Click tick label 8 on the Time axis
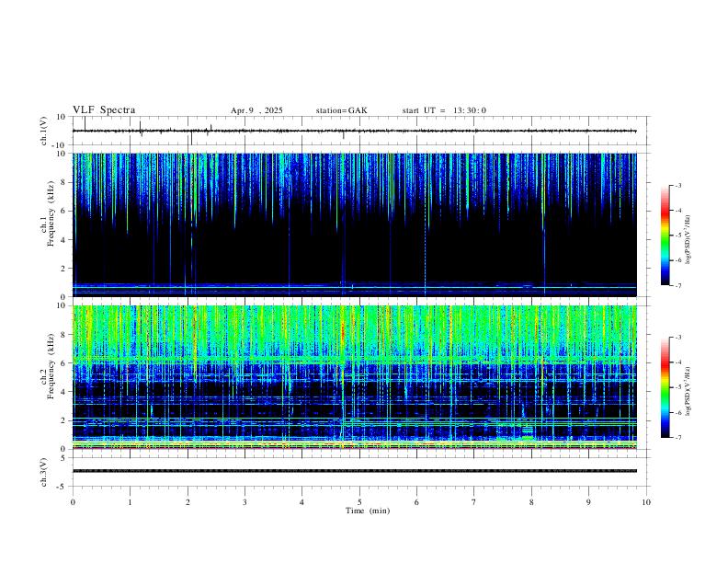Viewport: 728px width, 563px height. (x=531, y=502)
